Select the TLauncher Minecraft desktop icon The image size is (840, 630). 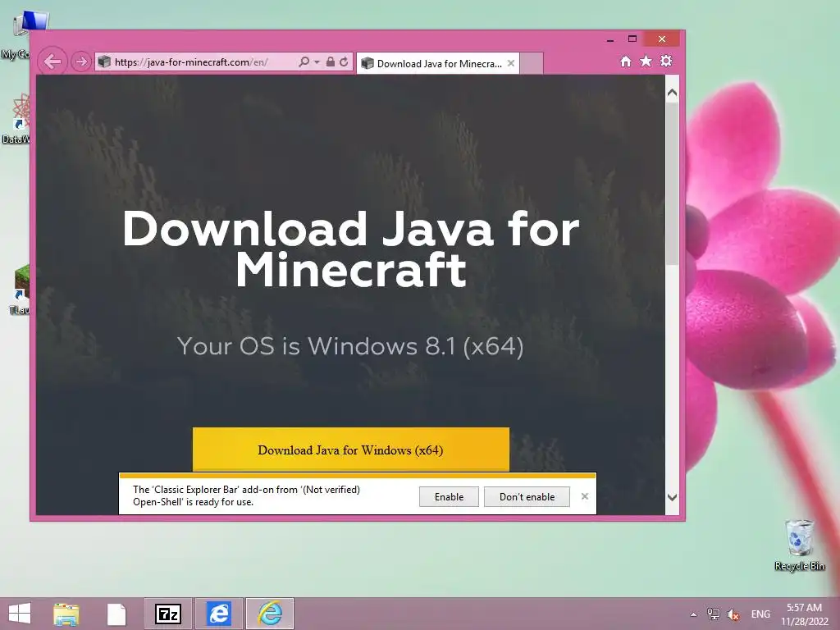[20, 290]
